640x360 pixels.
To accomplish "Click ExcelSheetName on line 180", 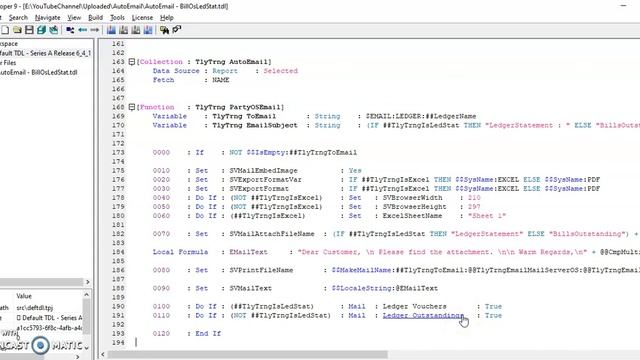I will [x=412, y=216].
